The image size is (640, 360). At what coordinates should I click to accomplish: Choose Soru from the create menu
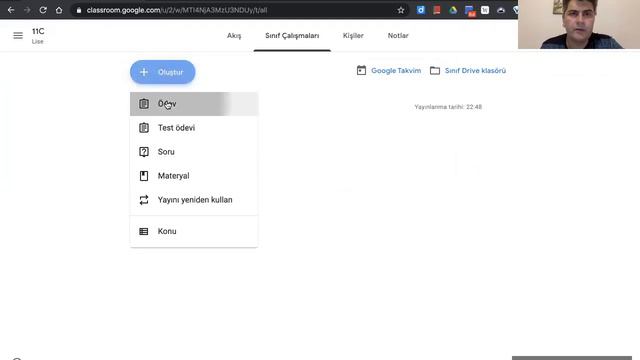tap(194, 152)
